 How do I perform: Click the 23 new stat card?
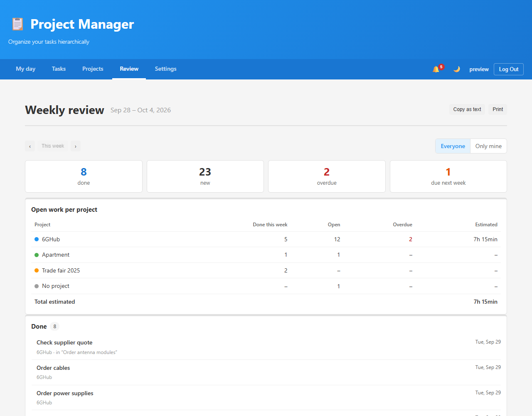205,176
